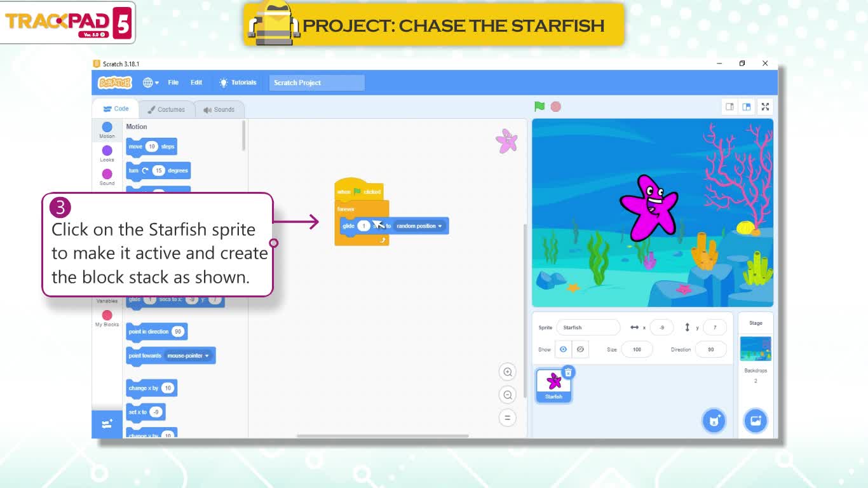Click the pink starfish on the stage
This screenshot has height=488, width=868.
point(649,208)
